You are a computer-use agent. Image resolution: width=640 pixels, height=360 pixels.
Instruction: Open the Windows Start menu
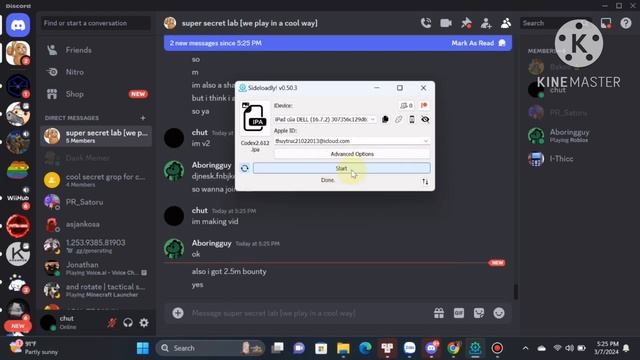click(142, 348)
